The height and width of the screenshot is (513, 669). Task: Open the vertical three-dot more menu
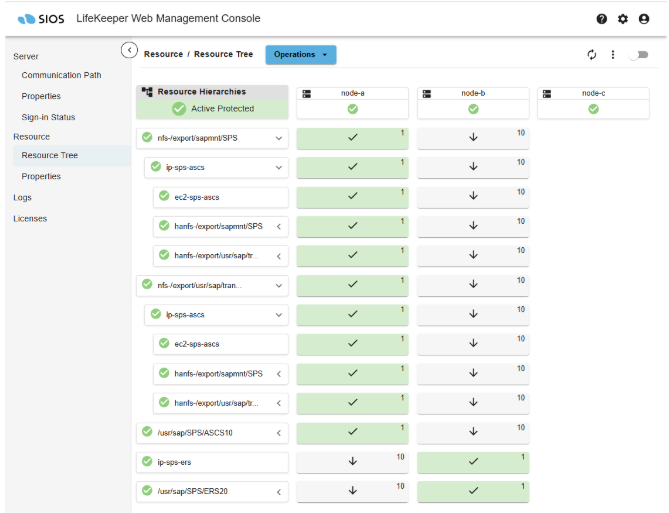613,54
